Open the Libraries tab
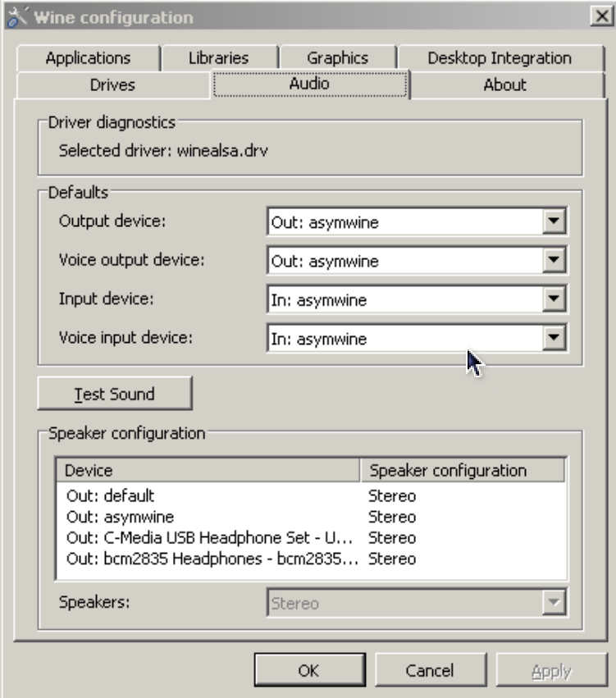This screenshot has height=698, width=616. click(218, 58)
